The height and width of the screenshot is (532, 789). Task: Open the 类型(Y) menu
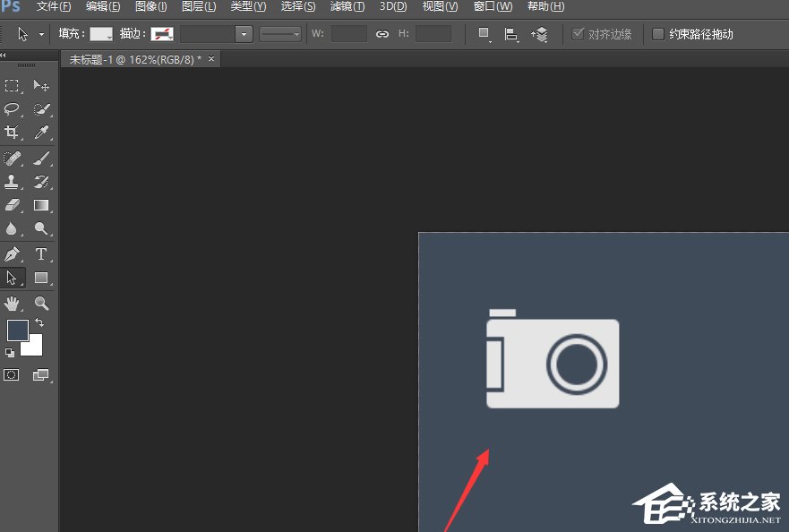click(248, 6)
